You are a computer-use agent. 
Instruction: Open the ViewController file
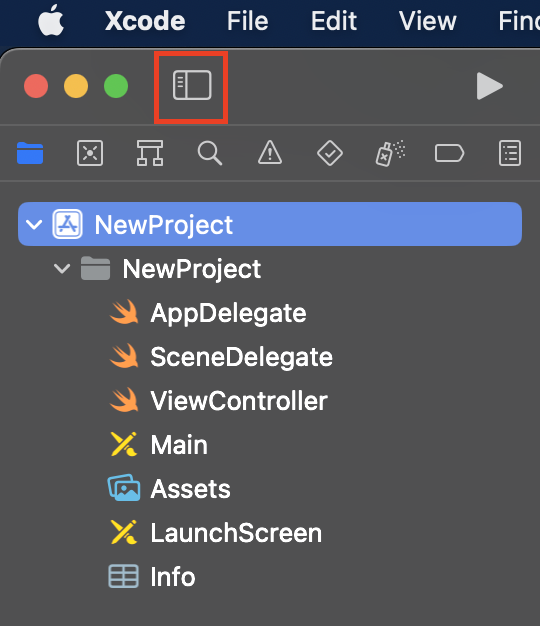point(239,400)
